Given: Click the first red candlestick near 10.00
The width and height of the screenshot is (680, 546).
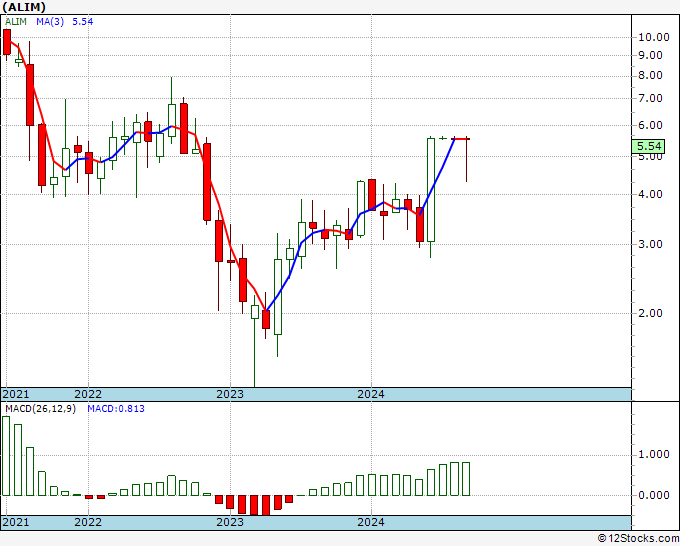Looking at the screenshot, I should click(7, 42).
